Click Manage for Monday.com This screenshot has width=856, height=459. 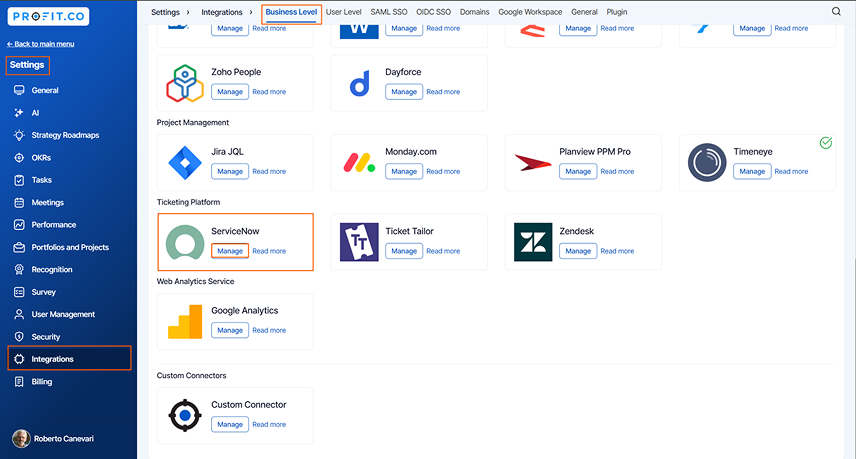[x=404, y=171]
